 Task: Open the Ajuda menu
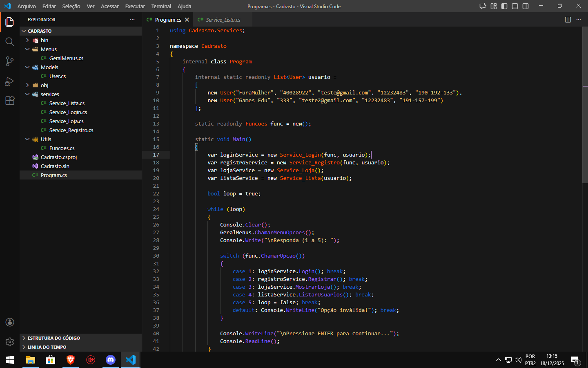point(185,6)
